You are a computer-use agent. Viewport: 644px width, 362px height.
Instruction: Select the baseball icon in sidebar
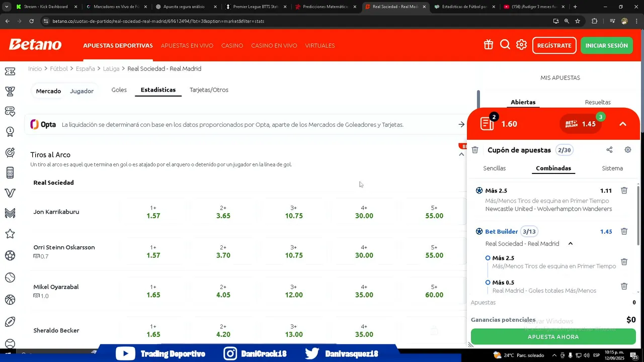coord(10,278)
